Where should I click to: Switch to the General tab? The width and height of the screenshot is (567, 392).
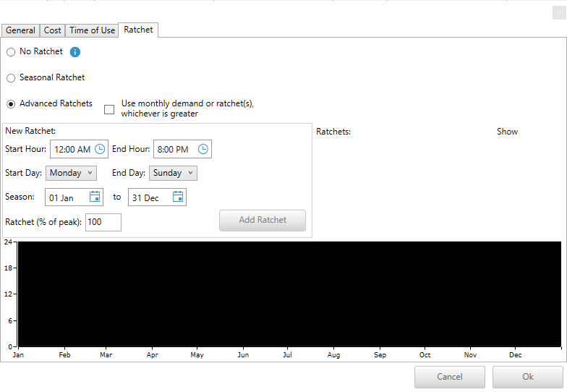(x=20, y=30)
